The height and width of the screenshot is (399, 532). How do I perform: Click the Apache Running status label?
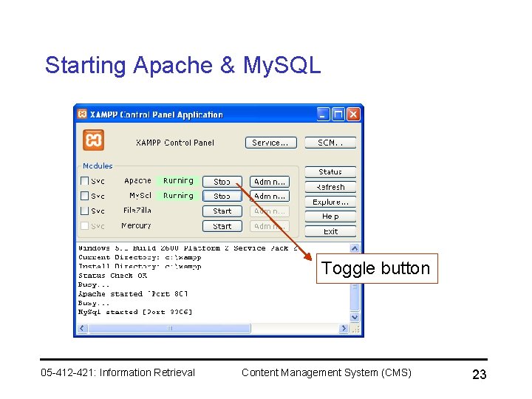click(x=178, y=180)
